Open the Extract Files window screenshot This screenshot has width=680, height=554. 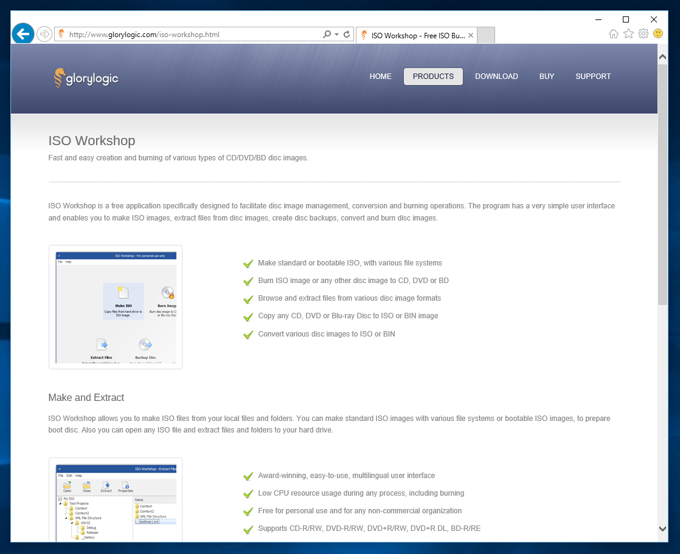[x=116, y=499]
